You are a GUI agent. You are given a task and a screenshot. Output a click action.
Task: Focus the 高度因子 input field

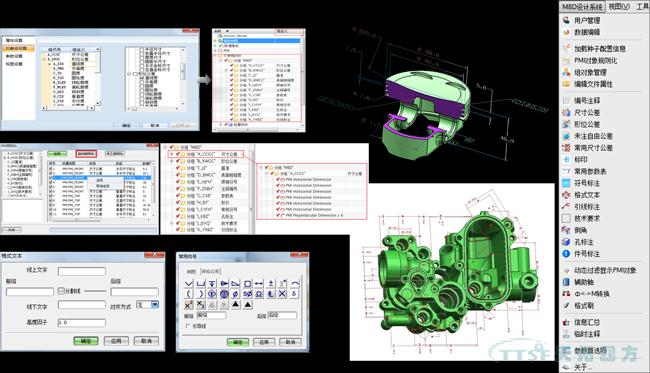click(81, 322)
